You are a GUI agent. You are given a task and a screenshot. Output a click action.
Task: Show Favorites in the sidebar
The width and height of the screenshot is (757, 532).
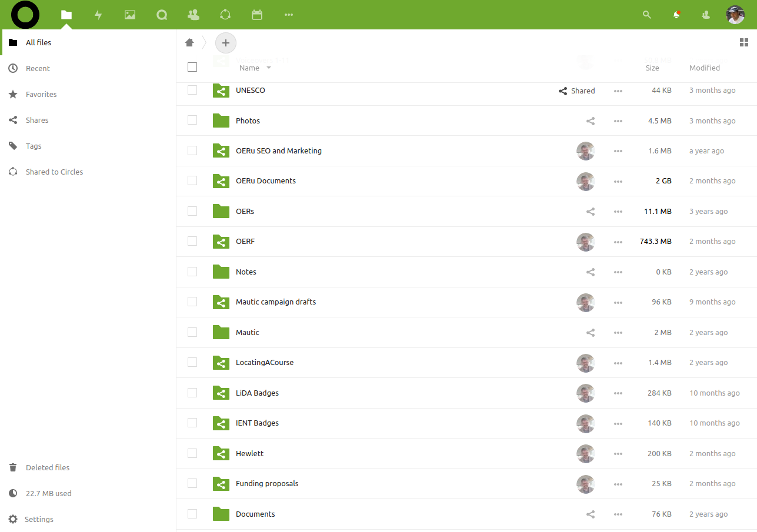click(88, 94)
